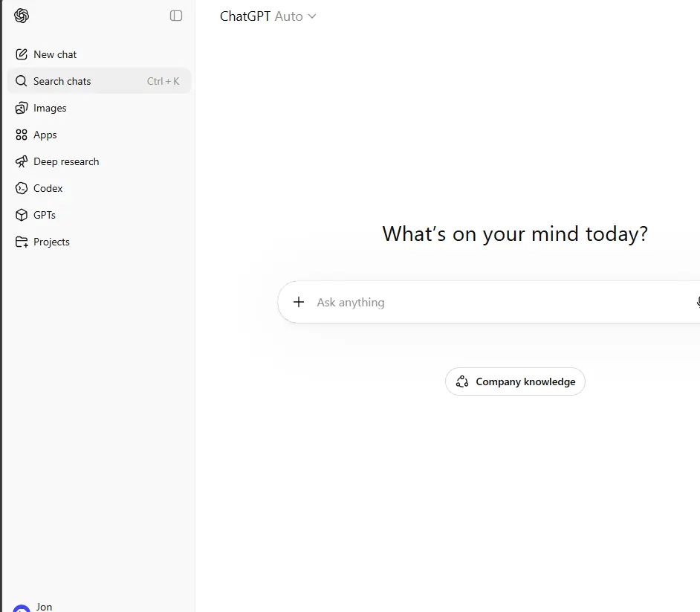Select the Deep research menu item

pyautogui.click(x=99, y=161)
